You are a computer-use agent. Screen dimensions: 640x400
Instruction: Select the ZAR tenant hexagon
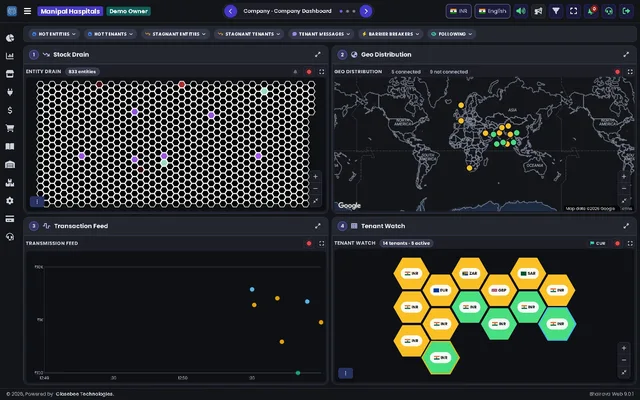point(470,273)
